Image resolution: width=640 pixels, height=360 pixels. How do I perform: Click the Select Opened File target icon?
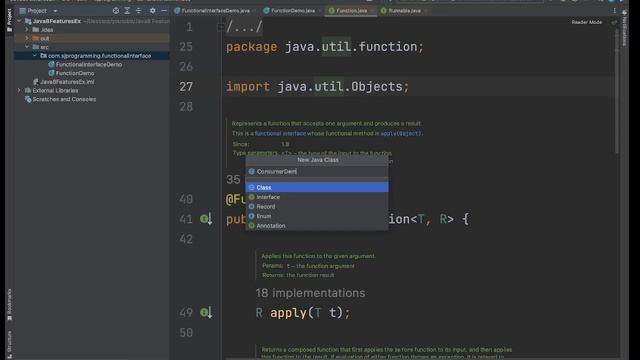click(116, 11)
